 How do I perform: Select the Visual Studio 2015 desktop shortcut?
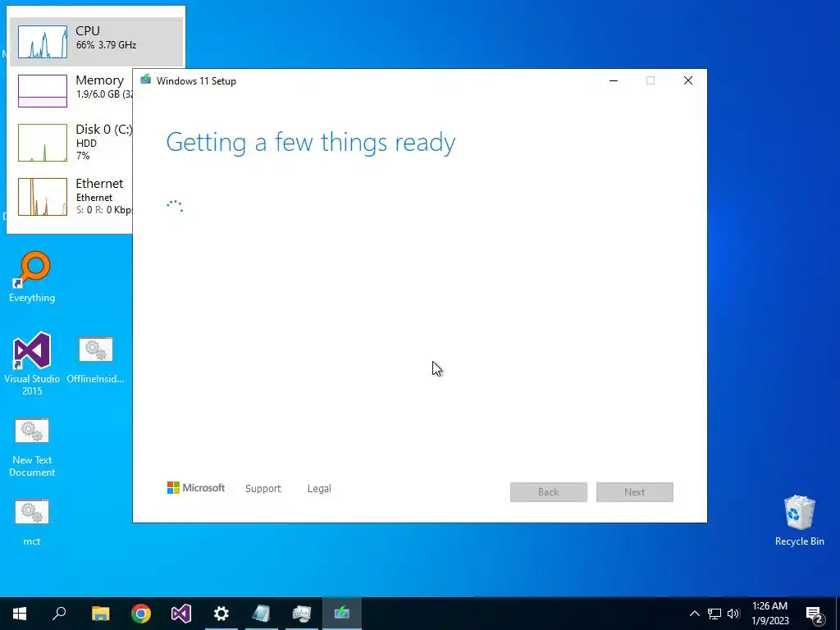click(x=32, y=363)
